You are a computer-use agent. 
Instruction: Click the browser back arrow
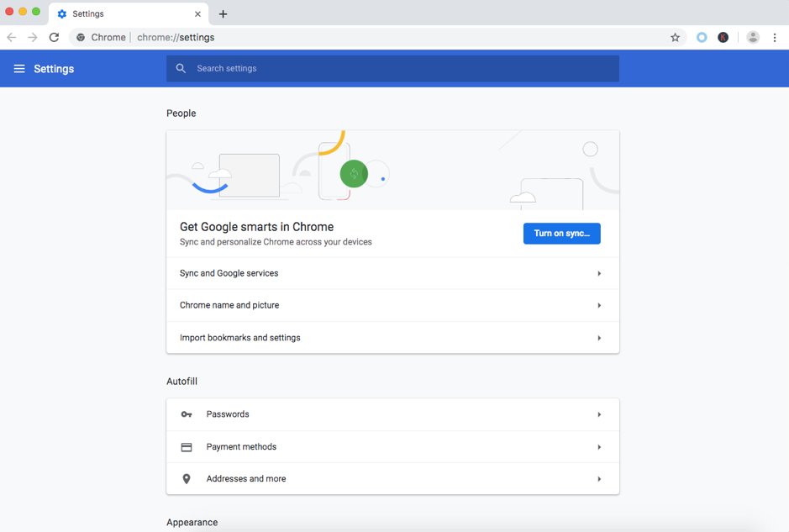(x=12, y=38)
